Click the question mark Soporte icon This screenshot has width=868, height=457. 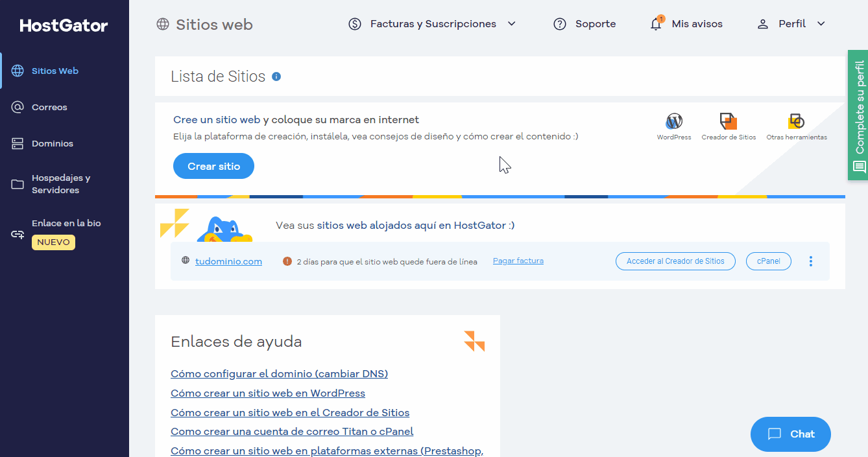[560, 24]
